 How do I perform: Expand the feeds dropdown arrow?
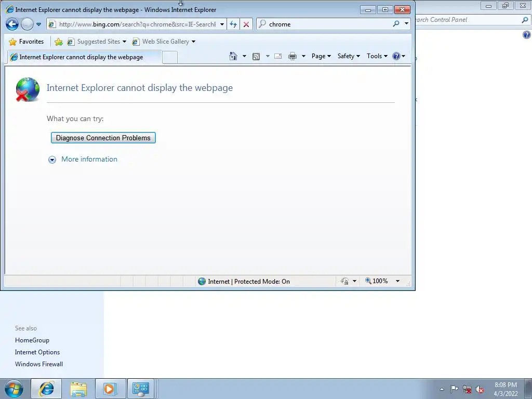(x=268, y=56)
